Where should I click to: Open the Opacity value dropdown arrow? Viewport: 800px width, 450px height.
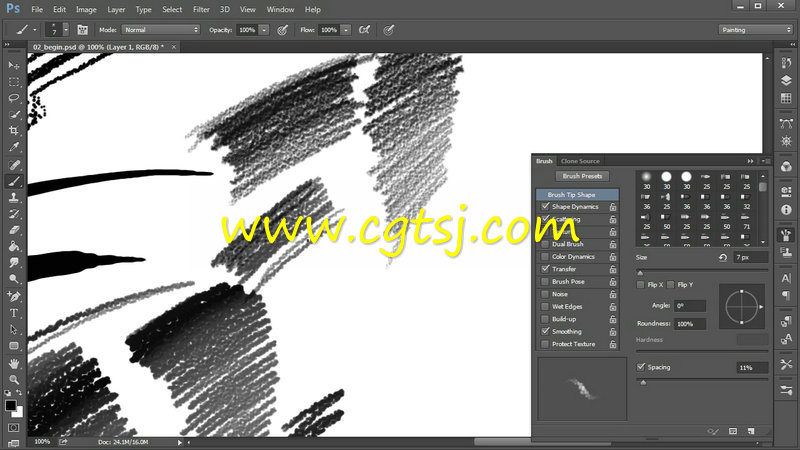(264, 30)
